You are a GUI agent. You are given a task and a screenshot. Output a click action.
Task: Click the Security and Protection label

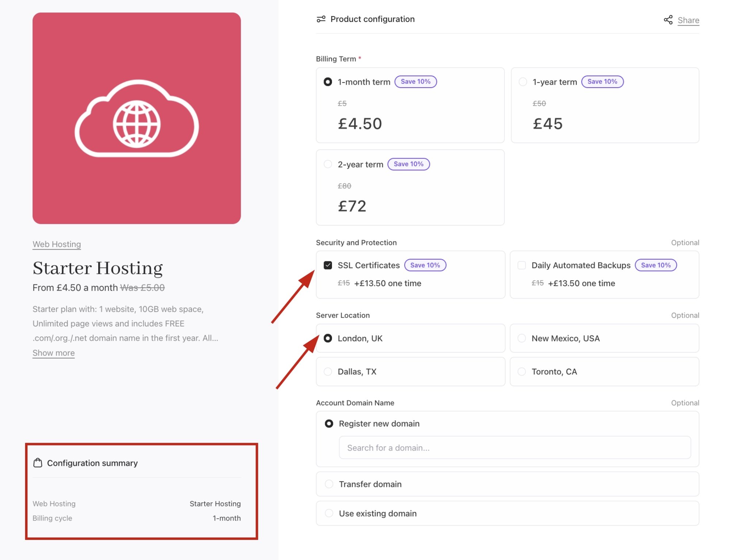[356, 242]
